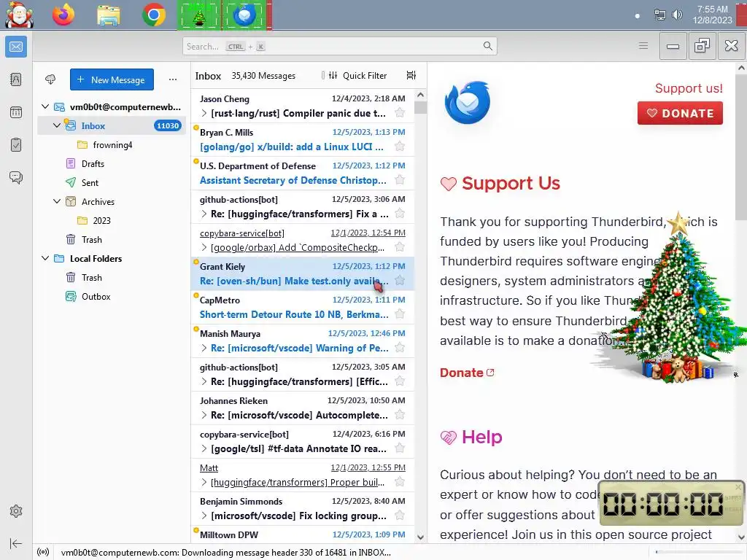Open the Calendar space
Image resolution: width=747 pixels, height=560 pixels.
pyautogui.click(x=16, y=112)
